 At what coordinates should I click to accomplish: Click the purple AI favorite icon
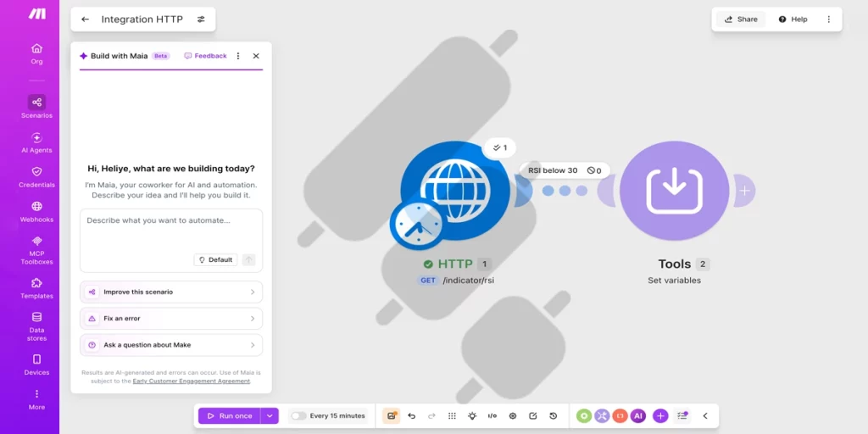tap(637, 415)
